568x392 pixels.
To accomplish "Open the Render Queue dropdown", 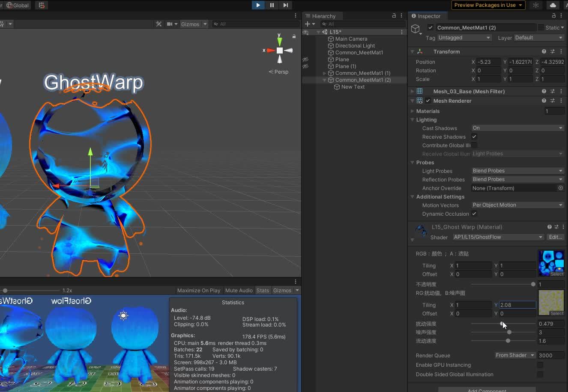I will coord(515,355).
